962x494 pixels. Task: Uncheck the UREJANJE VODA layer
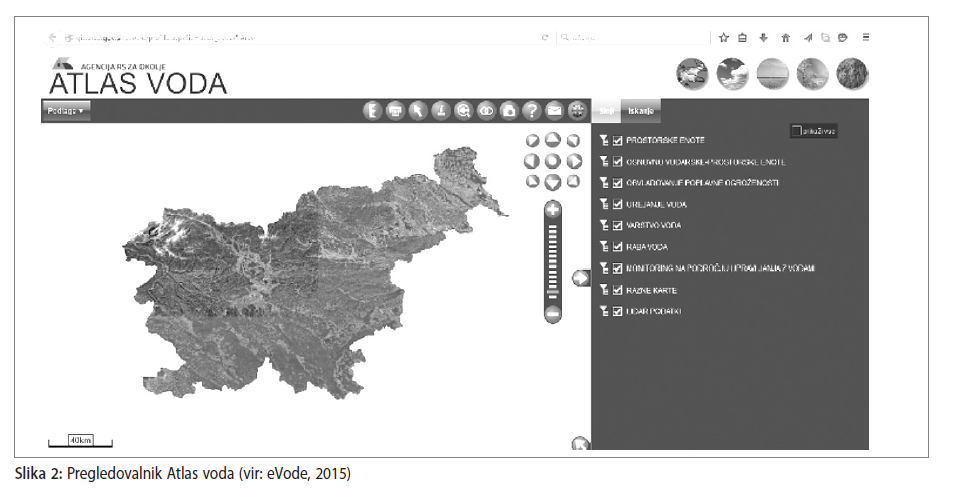617,204
